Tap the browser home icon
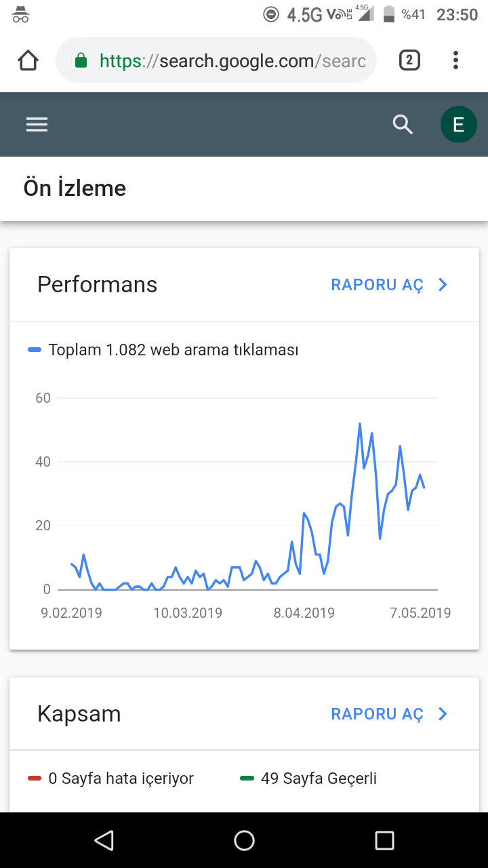 point(28,61)
